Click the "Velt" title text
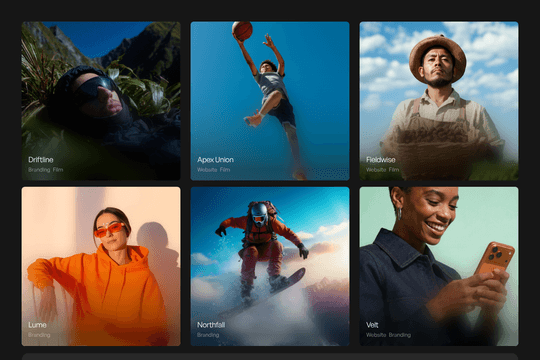Viewport: 540px width, 360px height. coord(372,325)
